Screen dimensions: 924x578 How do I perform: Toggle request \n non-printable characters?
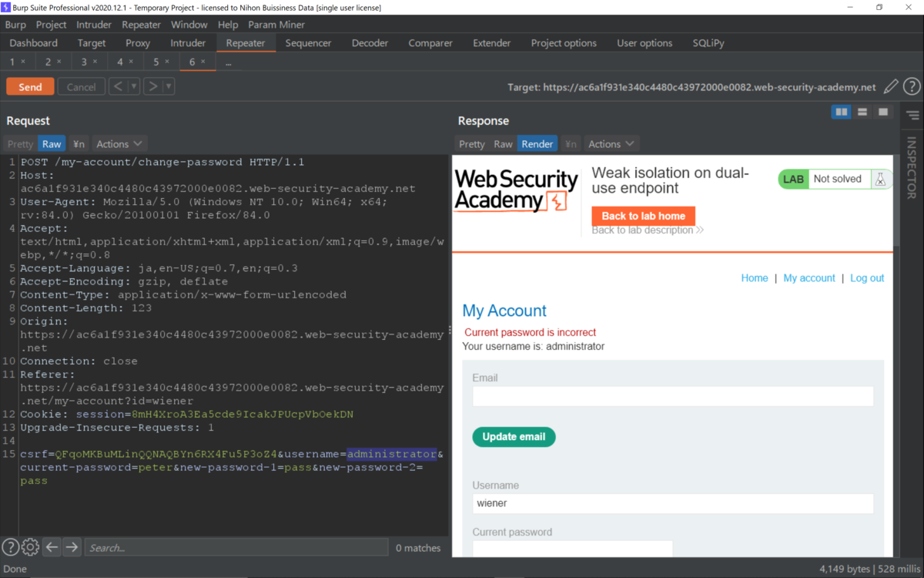79,144
